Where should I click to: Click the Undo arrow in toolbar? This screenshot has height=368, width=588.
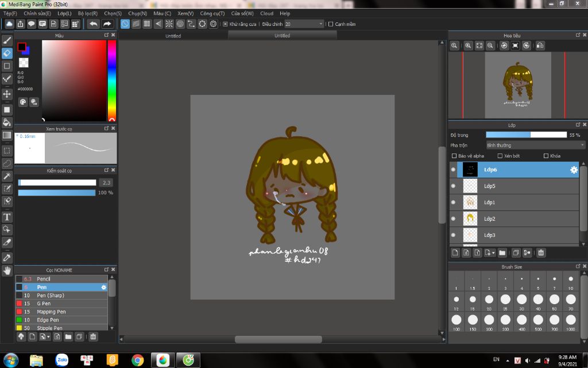pos(94,24)
